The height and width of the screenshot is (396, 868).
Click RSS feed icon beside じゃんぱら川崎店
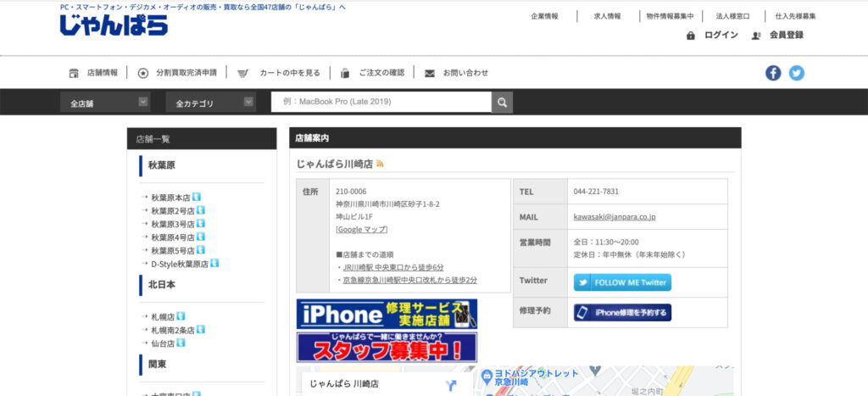coord(380,164)
